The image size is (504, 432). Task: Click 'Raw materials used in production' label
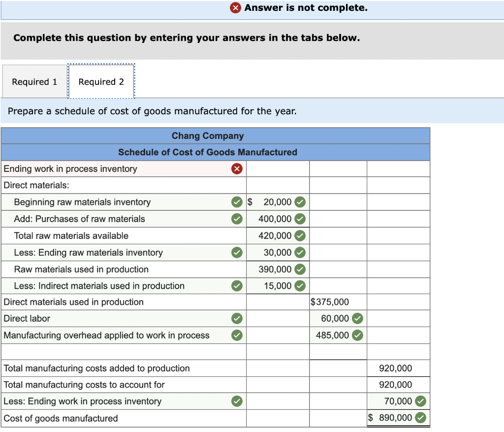click(x=81, y=269)
